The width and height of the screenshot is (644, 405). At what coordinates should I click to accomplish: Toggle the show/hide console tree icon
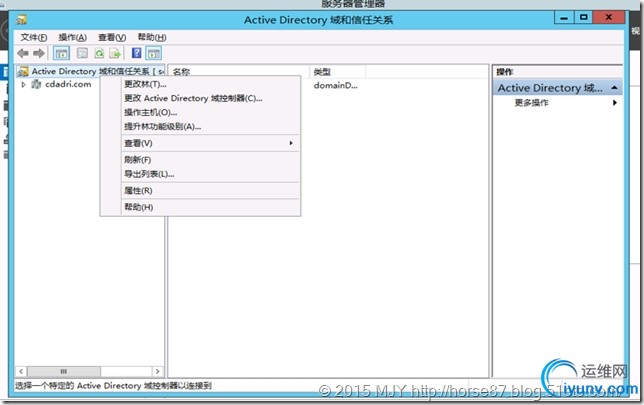(62, 53)
